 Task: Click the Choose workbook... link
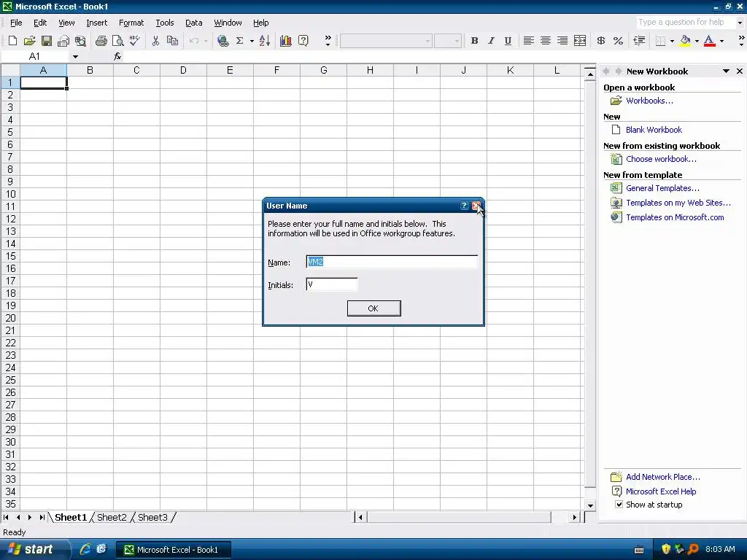click(x=661, y=159)
